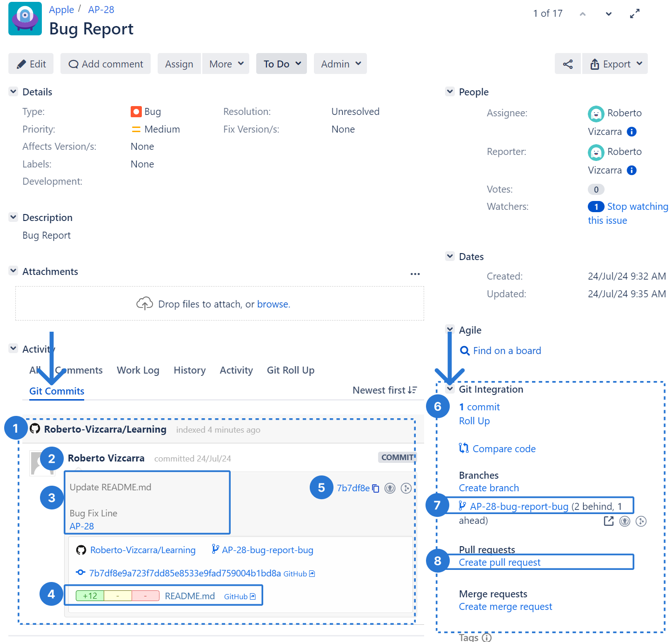Switch to the Work Log tab
Viewport: 672px width, 642px height.
click(x=138, y=370)
